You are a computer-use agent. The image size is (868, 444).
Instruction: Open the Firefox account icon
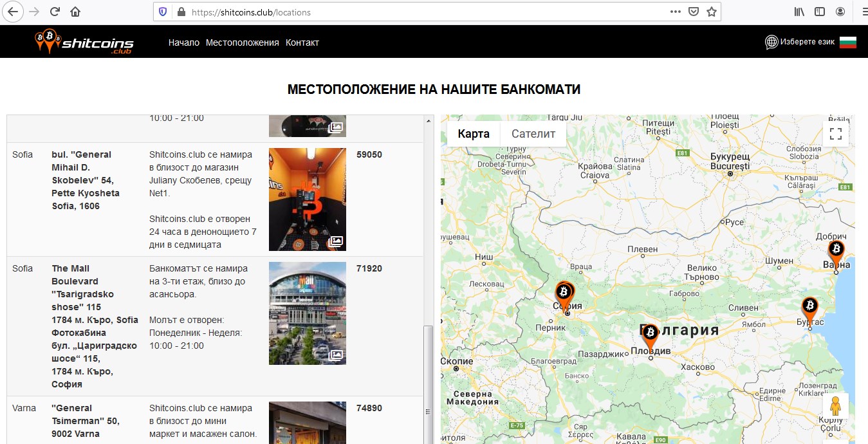[840, 12]
